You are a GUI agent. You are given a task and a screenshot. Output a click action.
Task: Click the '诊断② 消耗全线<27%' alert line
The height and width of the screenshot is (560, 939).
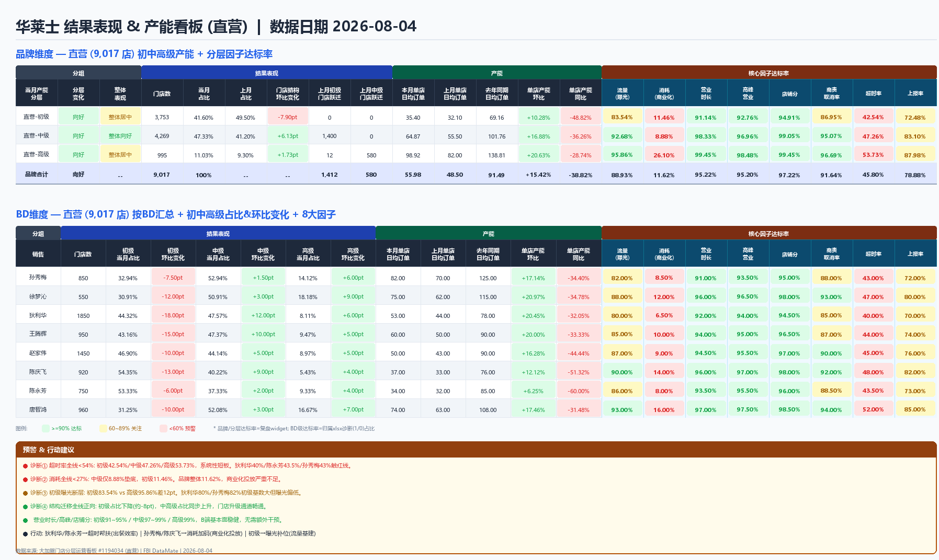coord(153,479)
